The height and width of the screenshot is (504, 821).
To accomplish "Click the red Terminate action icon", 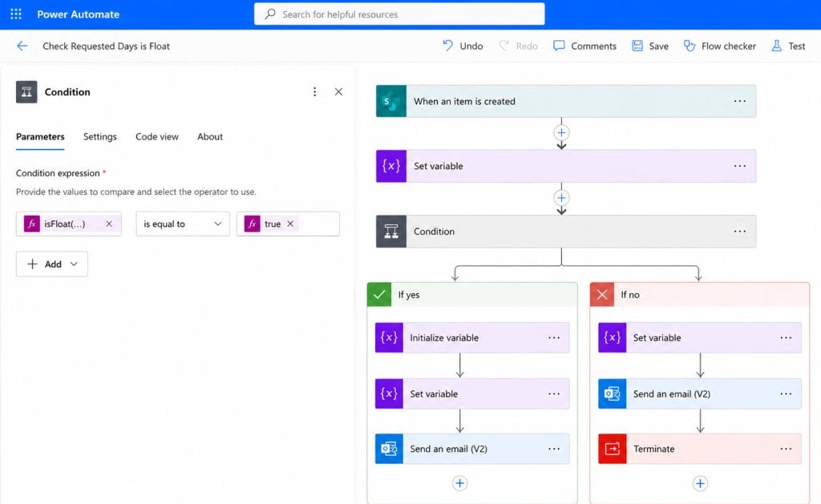I will coord(612,449).
